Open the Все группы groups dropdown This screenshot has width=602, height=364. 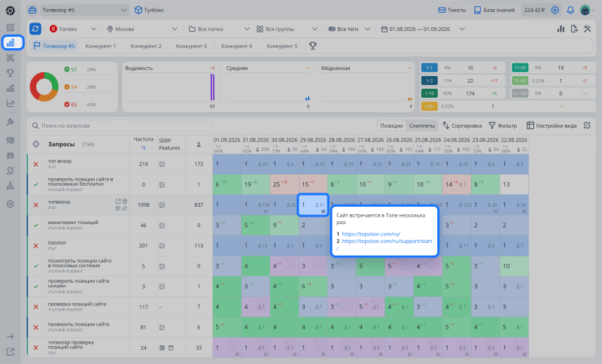[x=287, y=29]
